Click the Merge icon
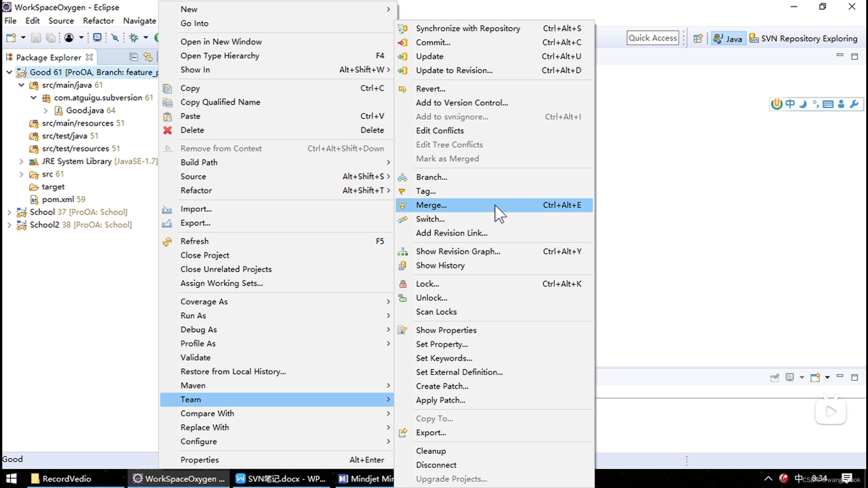The height and width of the screenshot is (488, 868). (402, 205)
